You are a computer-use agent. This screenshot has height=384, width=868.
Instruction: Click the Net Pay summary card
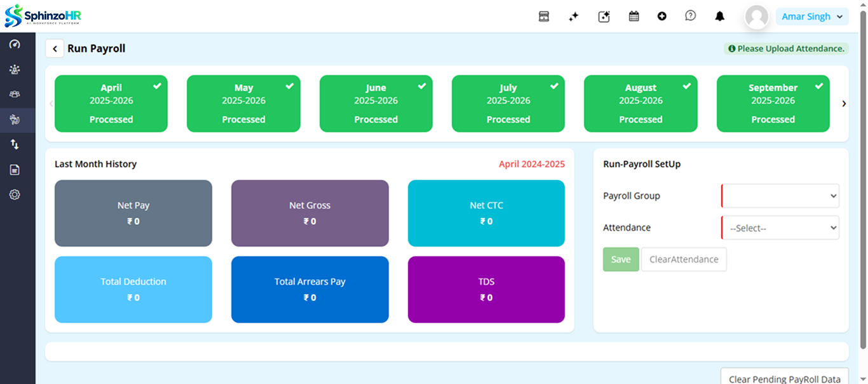[133, 213]
